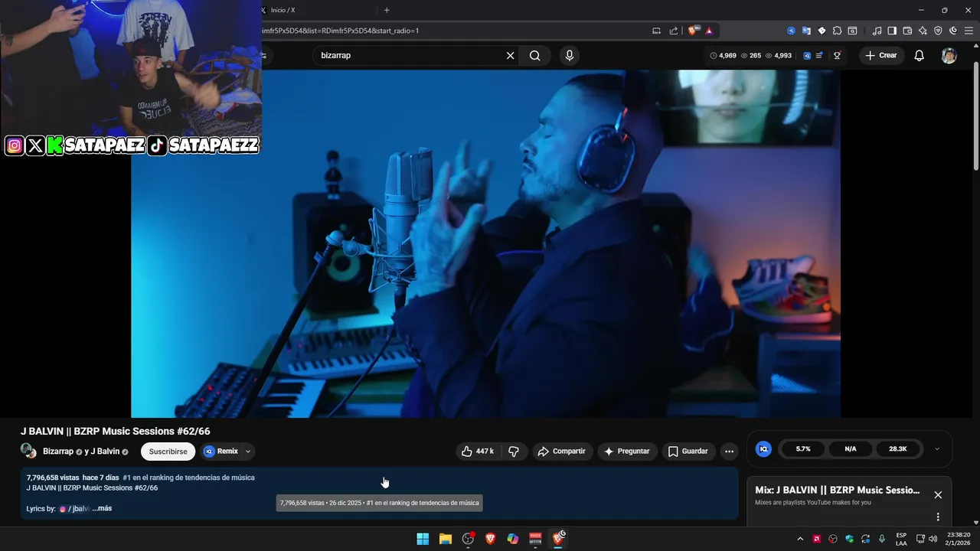The image size is (980, 551).
Task: Open the Brave Leo AI sparkle icon
Action: (923, 31)
